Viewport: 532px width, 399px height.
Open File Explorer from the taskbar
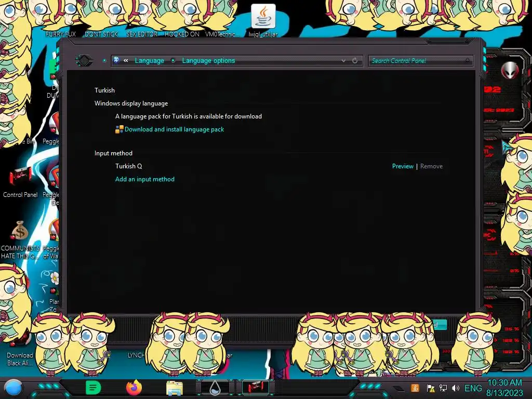click(175, 388)
